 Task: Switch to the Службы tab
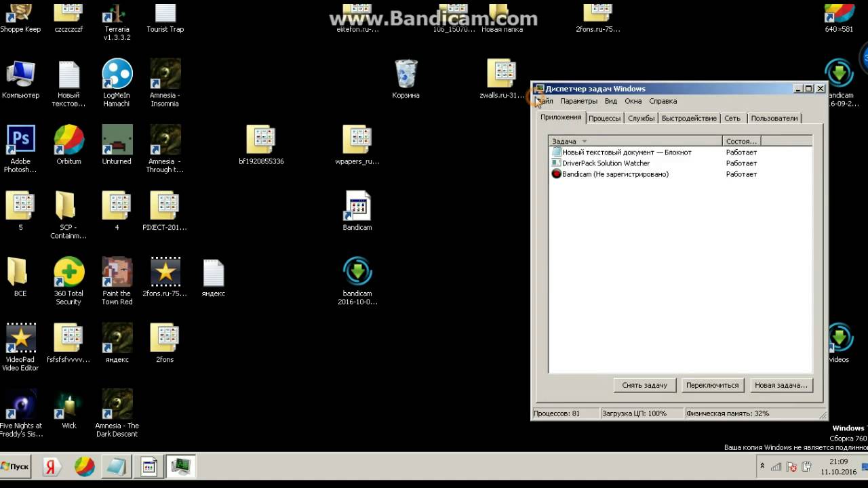coord(641,118)
